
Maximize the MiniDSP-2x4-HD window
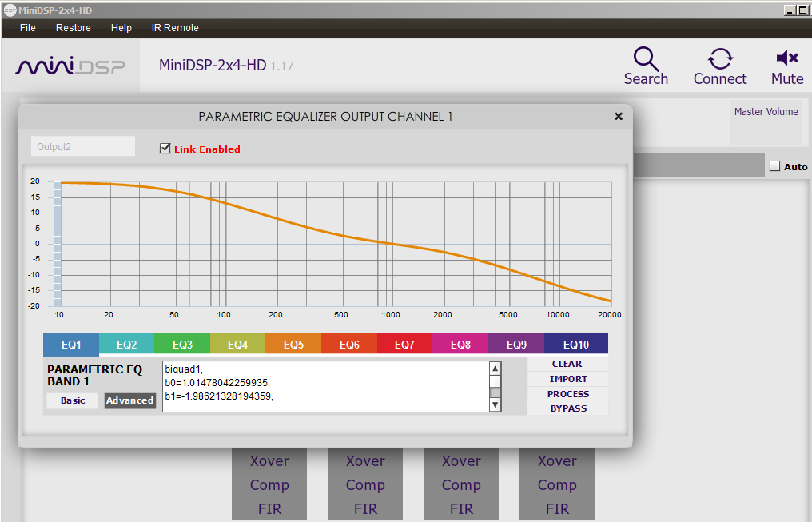802,10
